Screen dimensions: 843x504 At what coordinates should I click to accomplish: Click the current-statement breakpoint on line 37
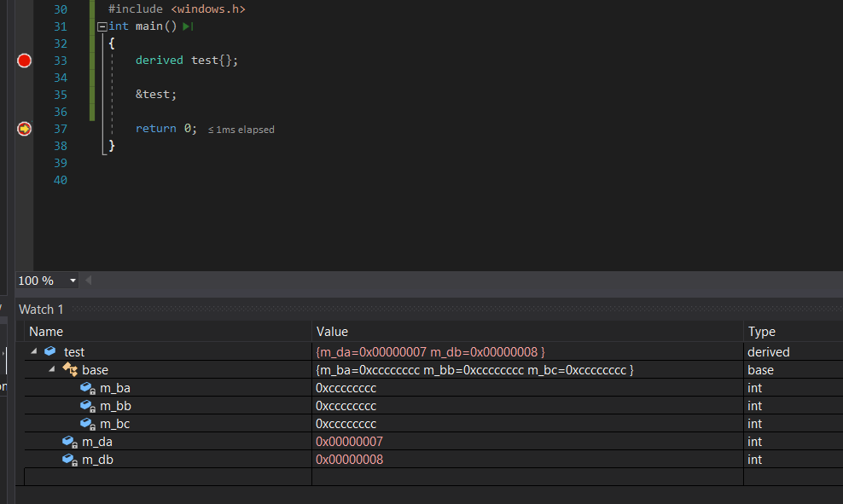tap(24, 129)
